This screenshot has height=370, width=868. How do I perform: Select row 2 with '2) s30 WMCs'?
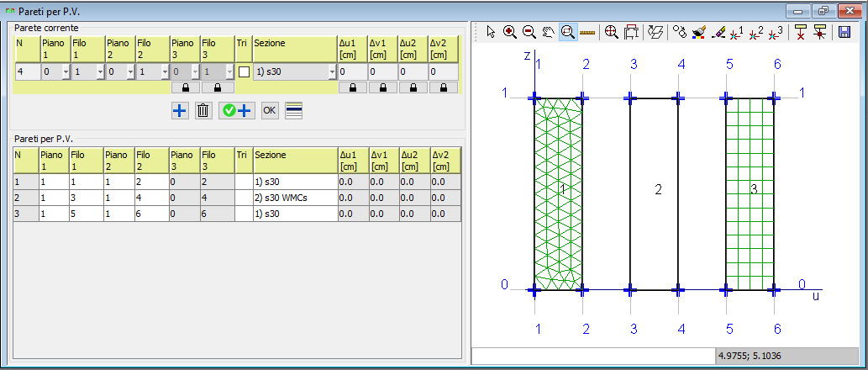click(x=237, y=198)
